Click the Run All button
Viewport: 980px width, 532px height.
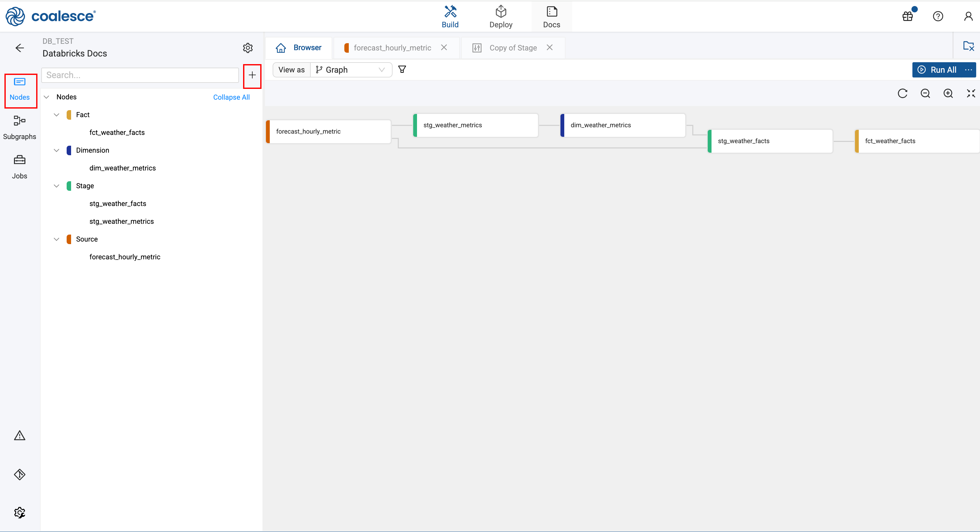pyautogui.click(x=937, y=70)
